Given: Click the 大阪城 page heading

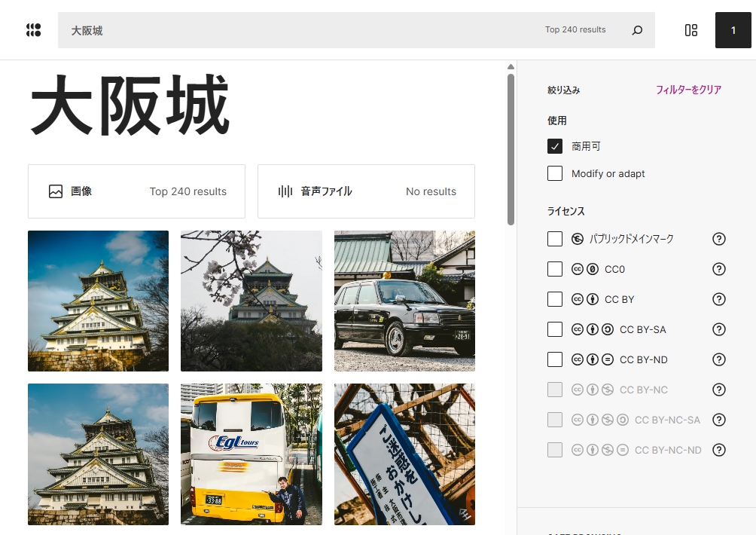Looking at the screenshot, I should click(130, 105).
